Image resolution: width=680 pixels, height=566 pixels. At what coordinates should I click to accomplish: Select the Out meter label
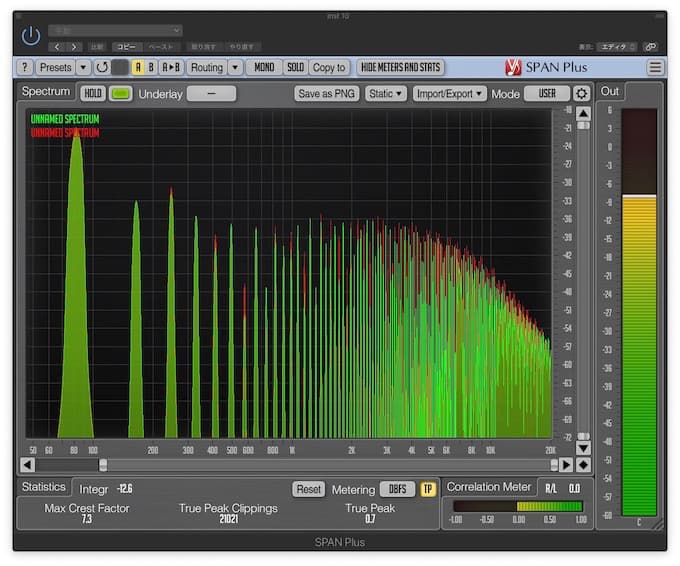(609, 91)
